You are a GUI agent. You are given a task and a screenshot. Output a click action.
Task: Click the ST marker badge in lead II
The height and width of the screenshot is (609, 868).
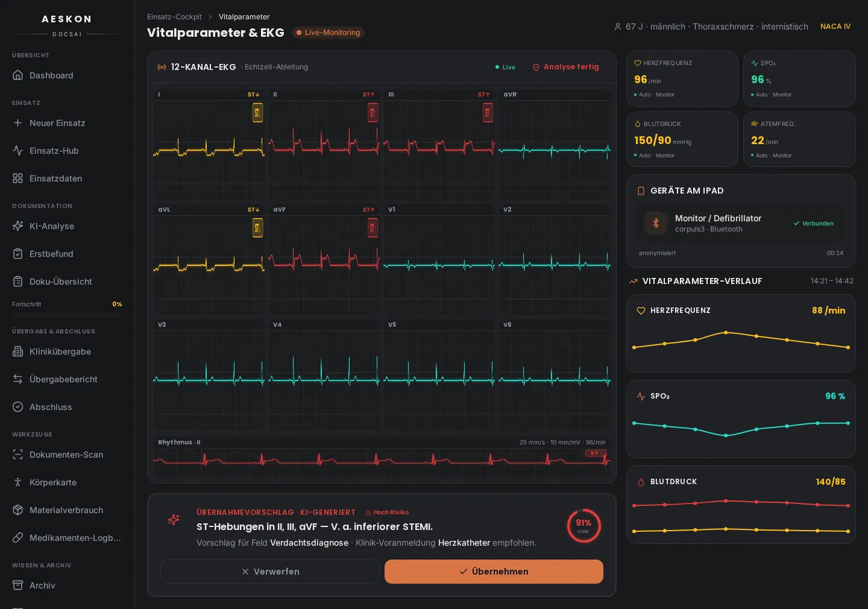click(373, 113)
